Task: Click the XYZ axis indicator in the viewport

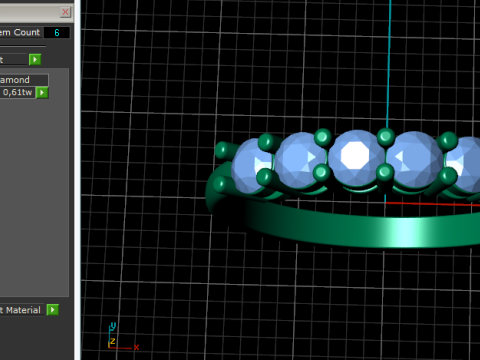Action: tap(123, 337)
